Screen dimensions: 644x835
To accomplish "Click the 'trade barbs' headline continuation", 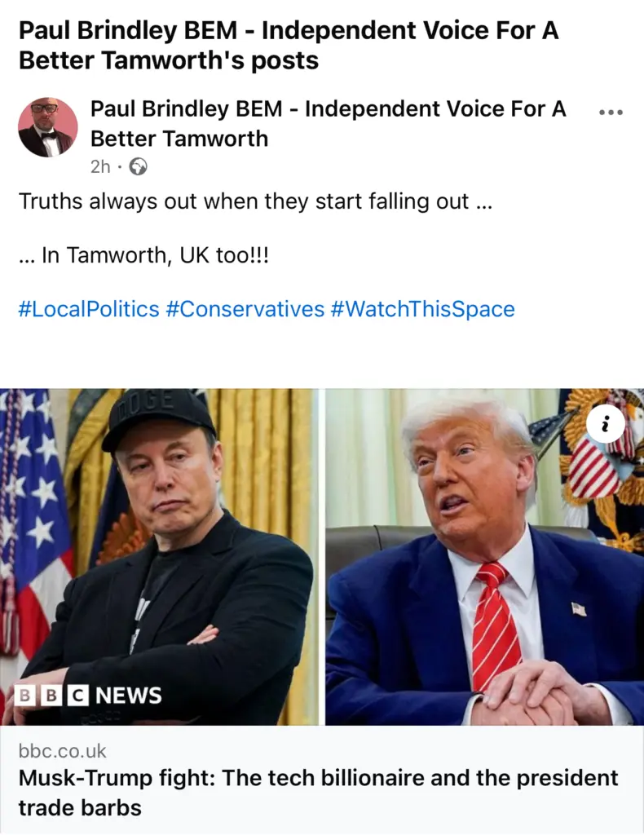I will 80,808.
